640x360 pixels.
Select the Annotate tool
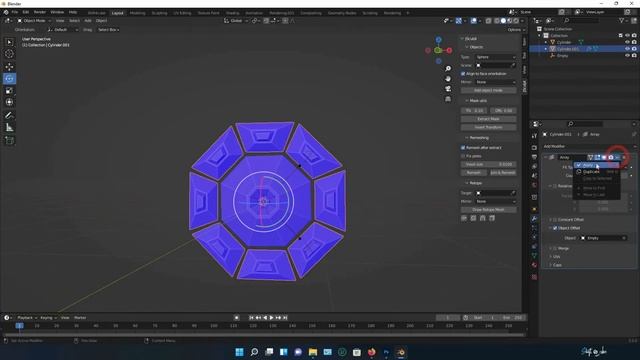[9, 116]
